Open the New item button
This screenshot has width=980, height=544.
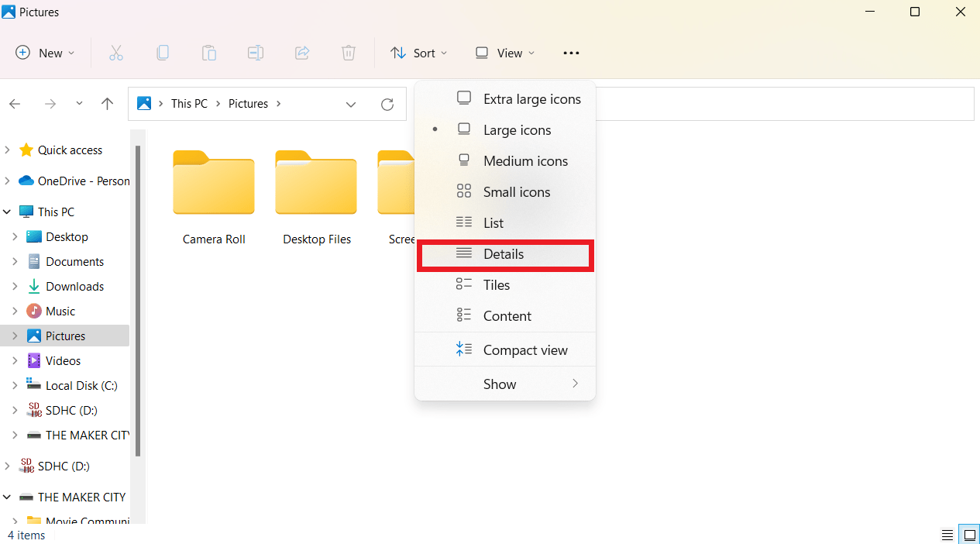click(x=46, y=53)
